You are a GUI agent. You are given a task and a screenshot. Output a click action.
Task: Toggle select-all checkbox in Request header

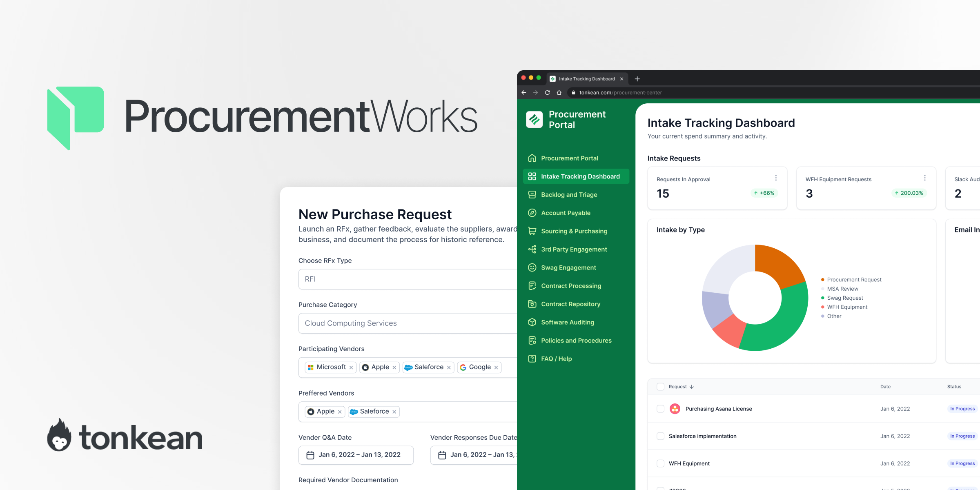tap(660, 387)
